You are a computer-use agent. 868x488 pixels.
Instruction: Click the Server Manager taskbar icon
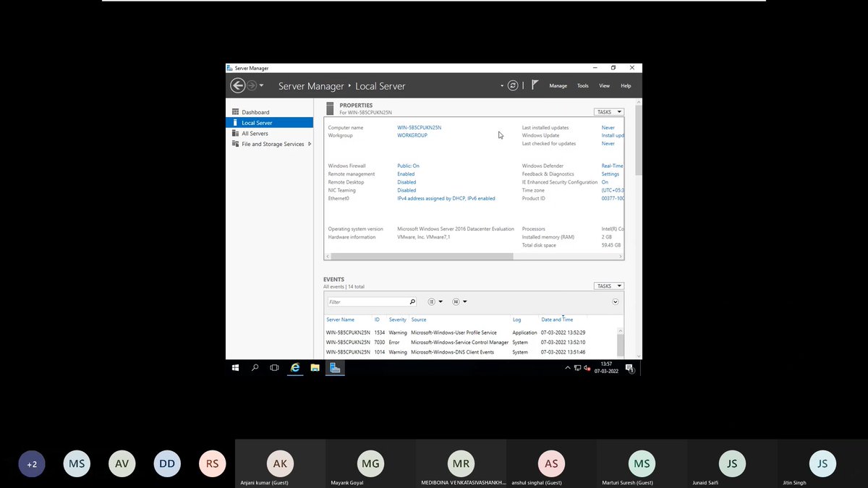(x=335, y=368)
